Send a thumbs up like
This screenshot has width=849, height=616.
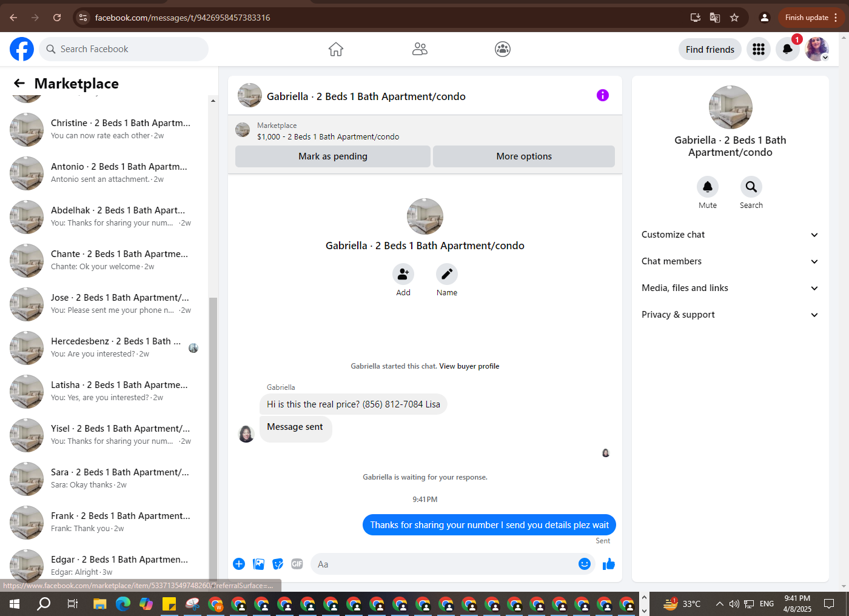(x=609, y=564)
